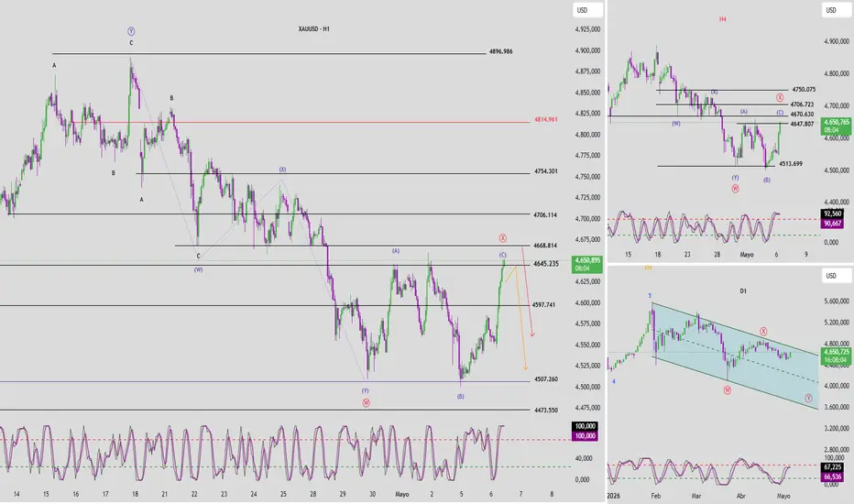
Task: Click the green 4,650,895 price tag on H1
Action: click(x=587, y=264)
